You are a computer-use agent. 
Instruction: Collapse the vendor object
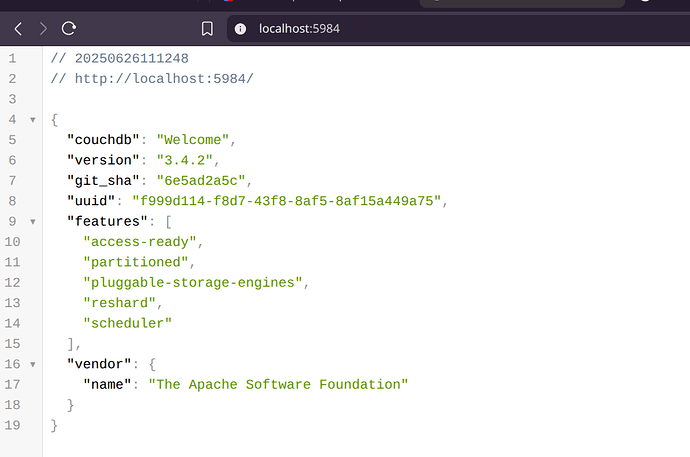click(33, 364)
